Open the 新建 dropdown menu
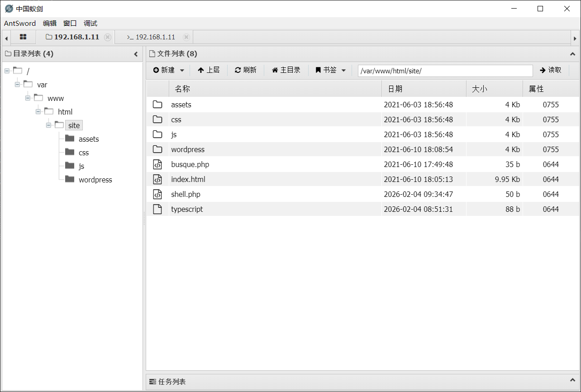Screen dimensions: 581x392 [x=169, y=70]
